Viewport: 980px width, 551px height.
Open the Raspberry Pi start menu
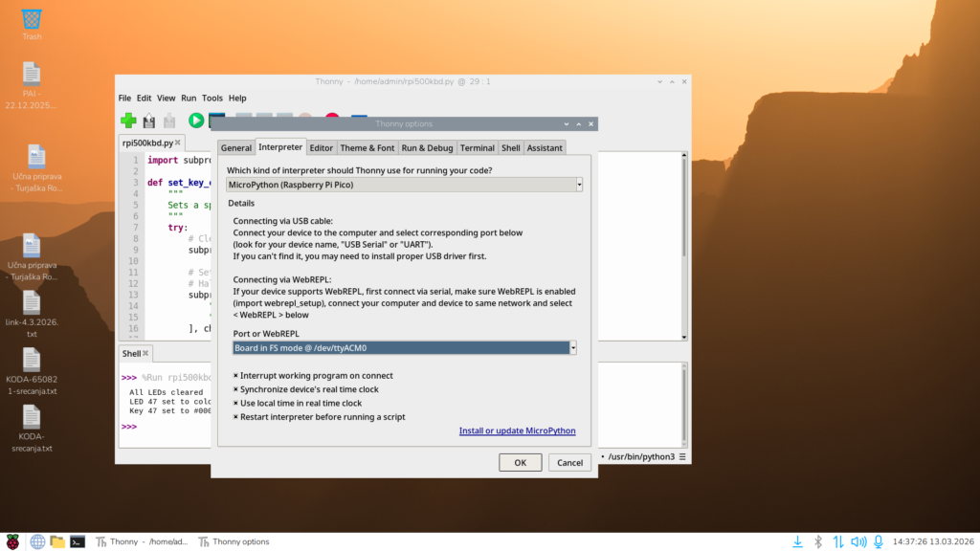coord(12,541)
